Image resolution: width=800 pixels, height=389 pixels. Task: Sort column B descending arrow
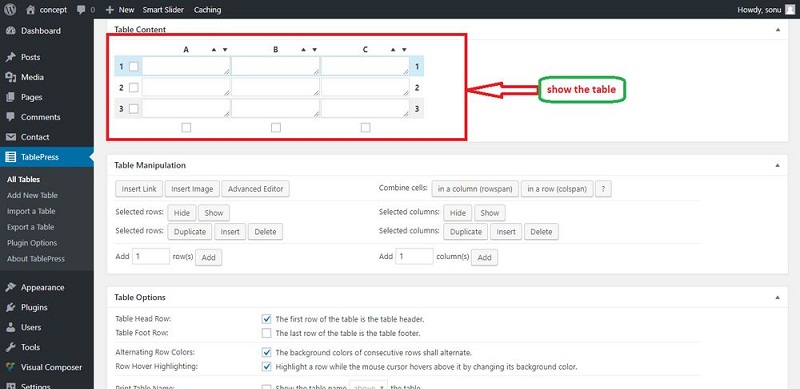click(314, 50)
